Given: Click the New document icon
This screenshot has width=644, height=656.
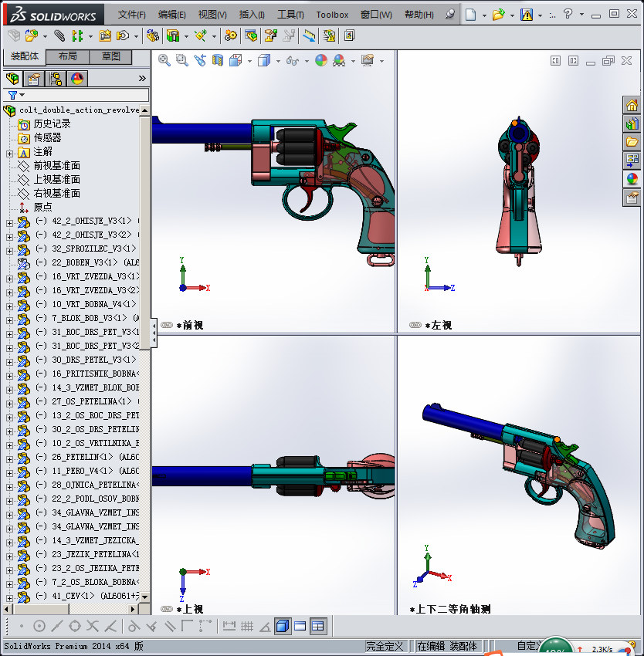Looking at the screenshot, I should pos(471,15).
